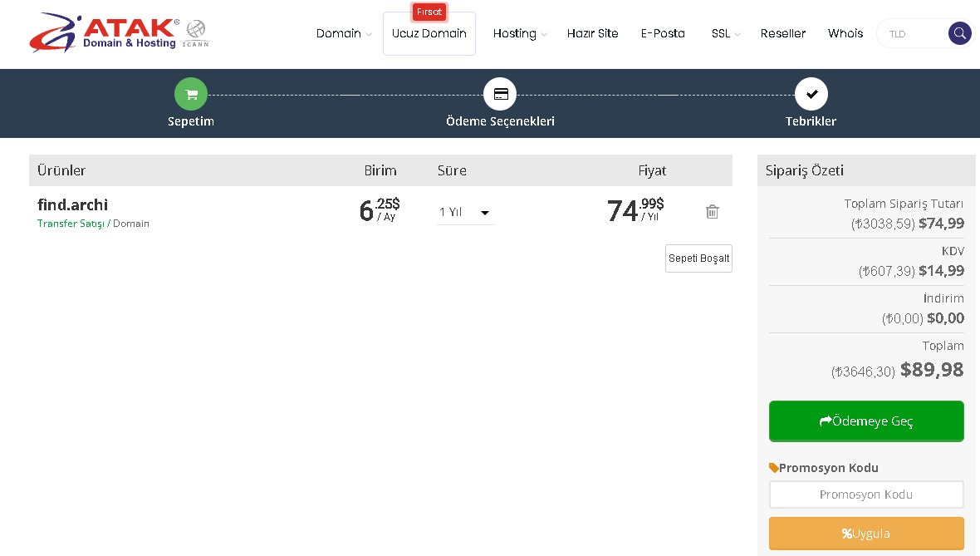Image resolution: width=980 pixels, height=556 pixels.
Task: Open the Whois lookup page
Action: click(x=845, y=34)
